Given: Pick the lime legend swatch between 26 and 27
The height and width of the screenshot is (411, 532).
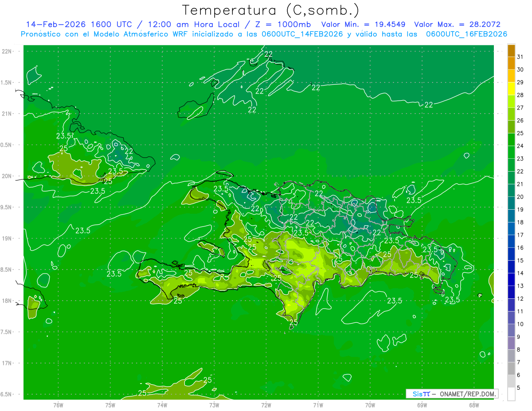Looking at the screenshot, I should [511, 114].
